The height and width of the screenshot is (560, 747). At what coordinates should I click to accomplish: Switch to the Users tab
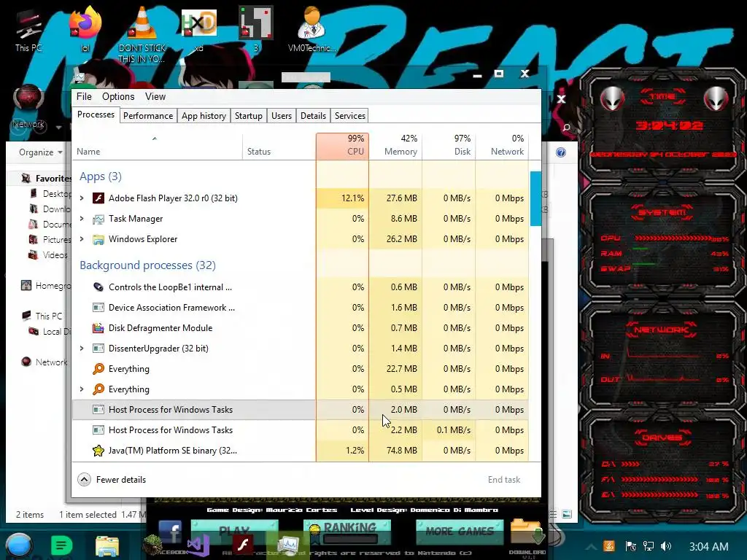click(x=281, y=116)
